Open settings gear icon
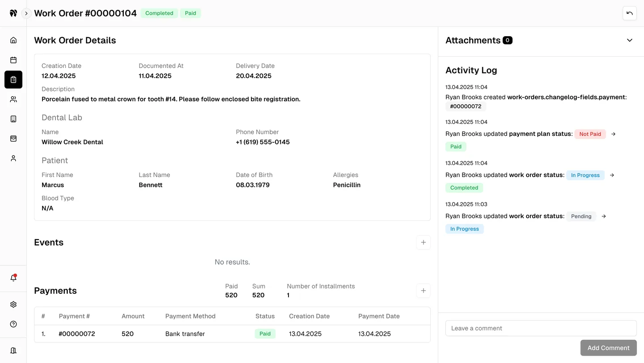644x363 pixels. tap(13, 304)
